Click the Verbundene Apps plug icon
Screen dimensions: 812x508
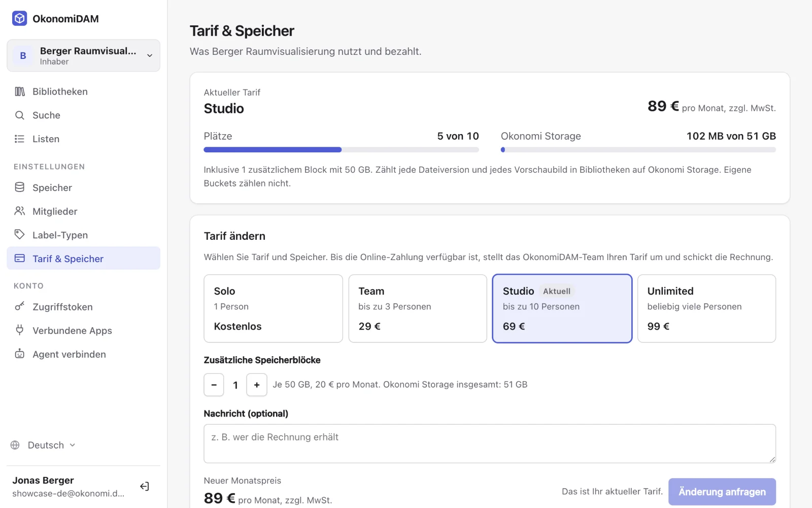pos(20,330)
